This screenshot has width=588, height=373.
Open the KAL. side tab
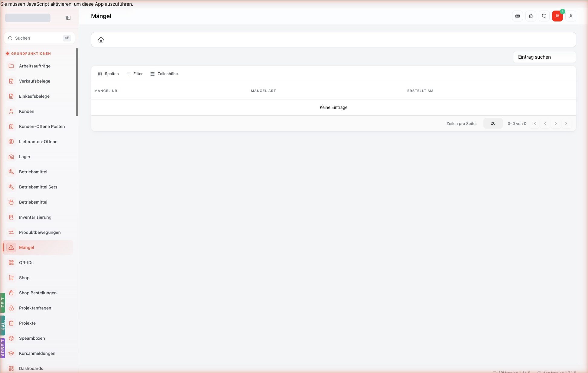click(x=3, y=326)
